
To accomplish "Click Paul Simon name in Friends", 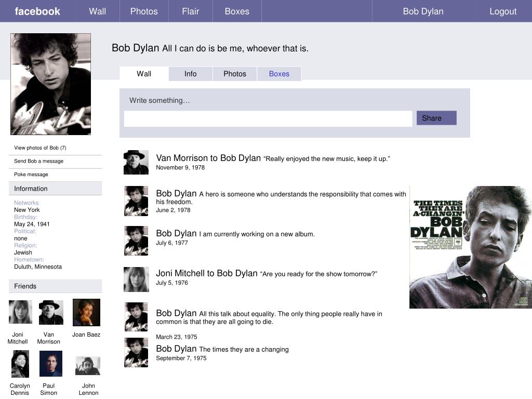I will (48, 389).
